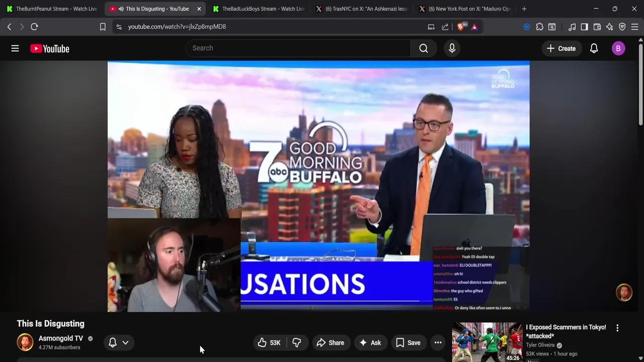Open Asmongold TV channel name link
This screenshot has width=644, height=362.
tap(61, 338)
